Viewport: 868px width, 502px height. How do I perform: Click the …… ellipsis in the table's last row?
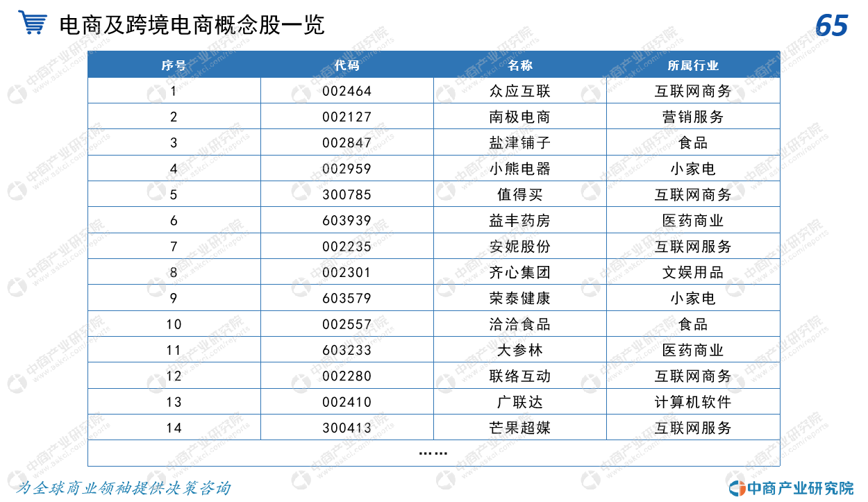433,453
